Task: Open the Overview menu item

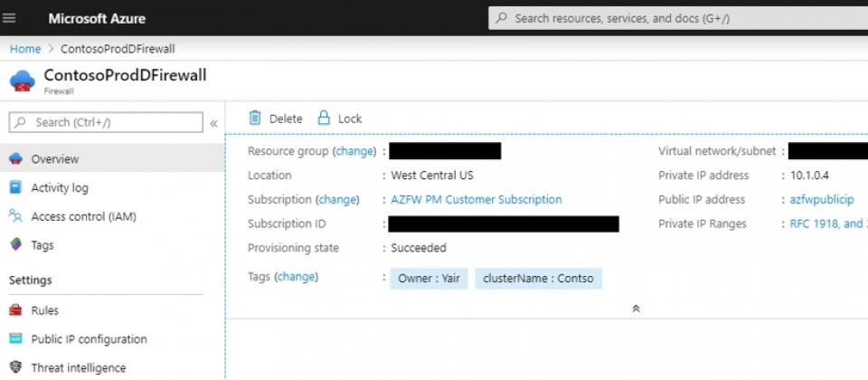Action: point(112,159)
